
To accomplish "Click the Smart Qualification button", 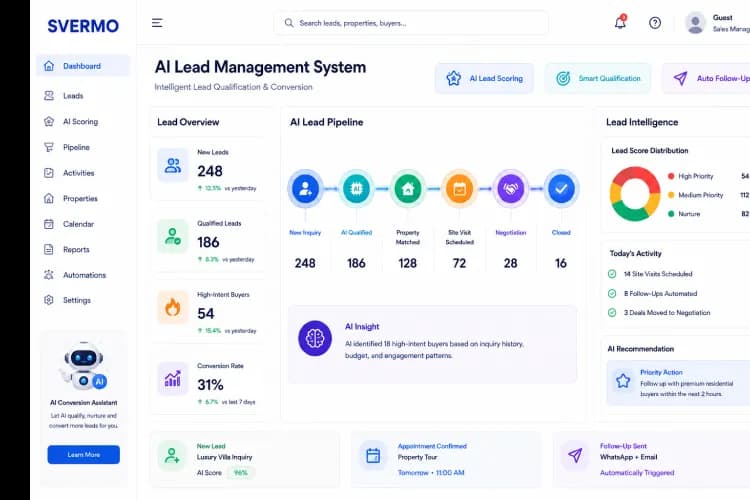I will tap(597, 78).
